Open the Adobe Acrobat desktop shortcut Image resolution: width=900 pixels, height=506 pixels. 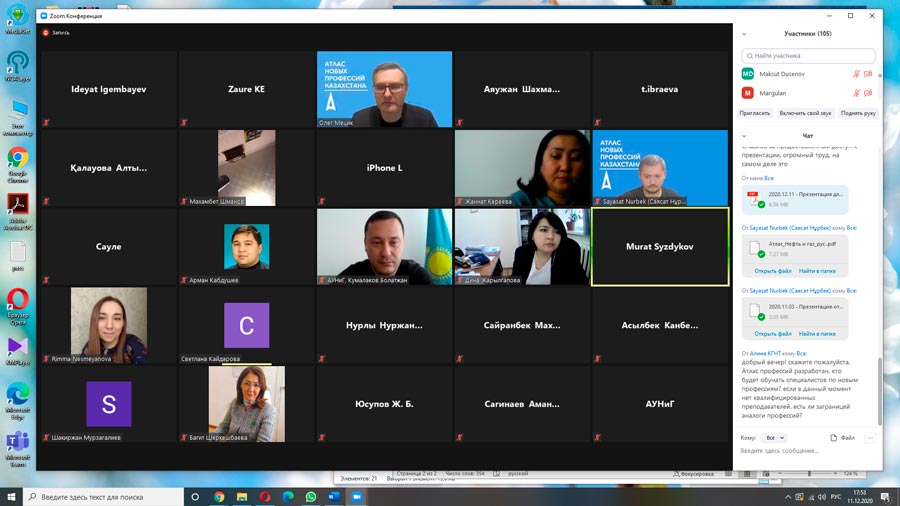click(18, 212)
